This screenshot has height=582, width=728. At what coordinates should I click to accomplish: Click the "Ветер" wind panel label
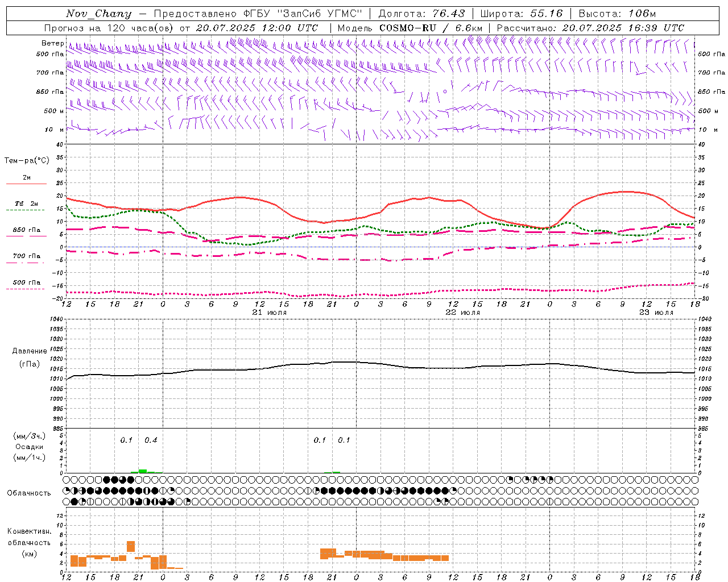[53, 43]
